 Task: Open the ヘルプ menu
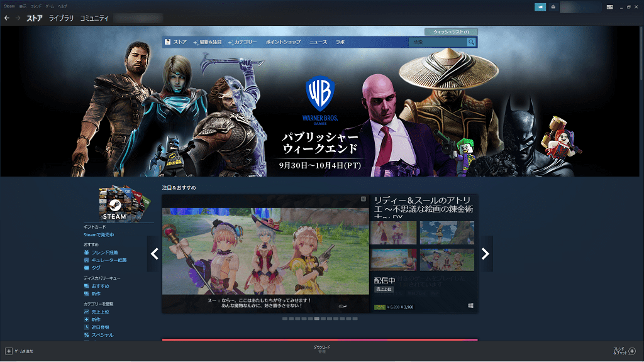click(62, 6)
